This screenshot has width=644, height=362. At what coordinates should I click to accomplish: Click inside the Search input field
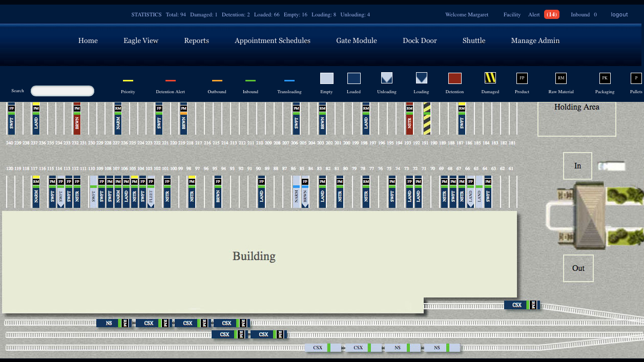point(62,91)
